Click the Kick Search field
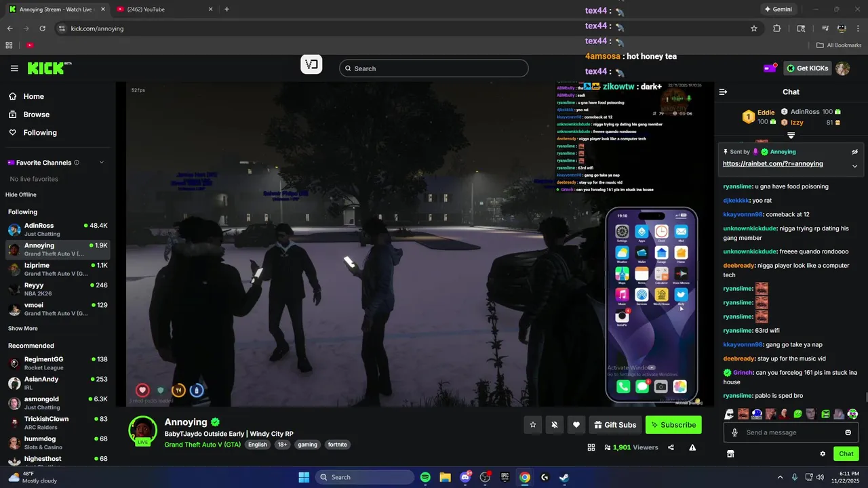 (x=433, y=68)
